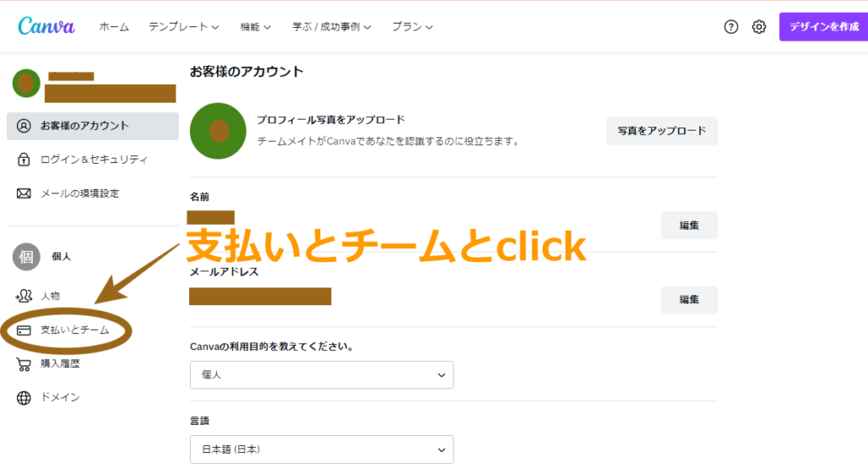Open the help question mark icon
This screenshot has width=868, height=474.
tap(731, 26)
